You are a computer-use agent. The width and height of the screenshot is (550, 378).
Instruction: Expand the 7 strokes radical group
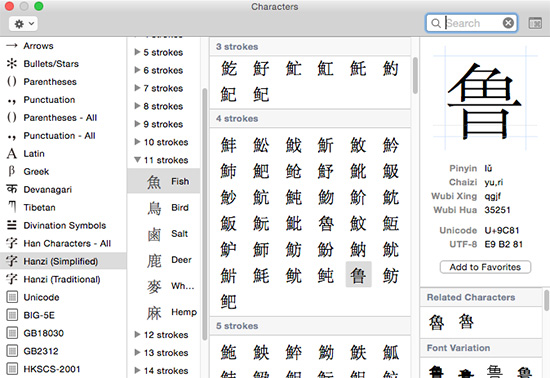(137, 88)
